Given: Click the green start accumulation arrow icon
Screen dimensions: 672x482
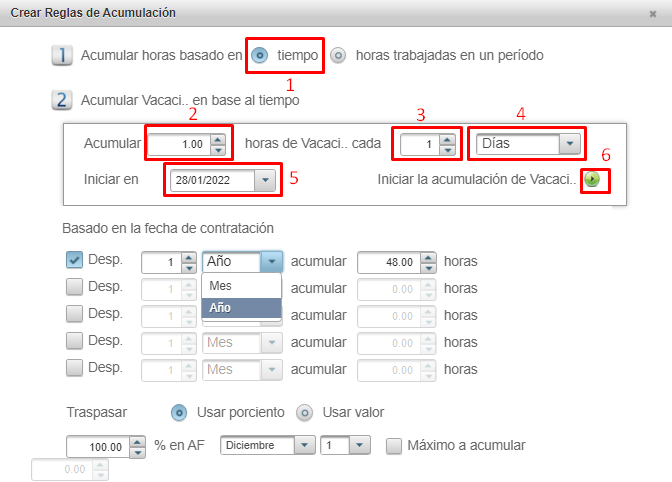Looking at the screenshot, I should tap(594, 180).
